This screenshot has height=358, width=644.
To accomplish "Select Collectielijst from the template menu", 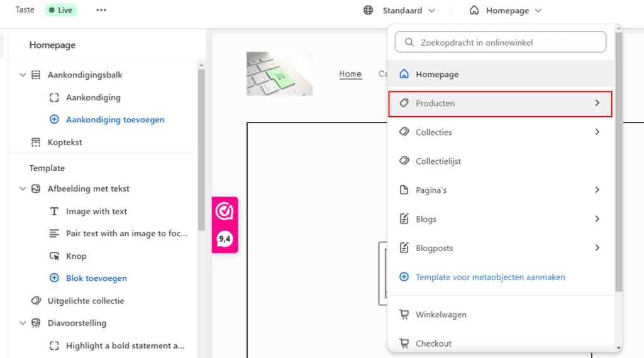I will point(438,161).
